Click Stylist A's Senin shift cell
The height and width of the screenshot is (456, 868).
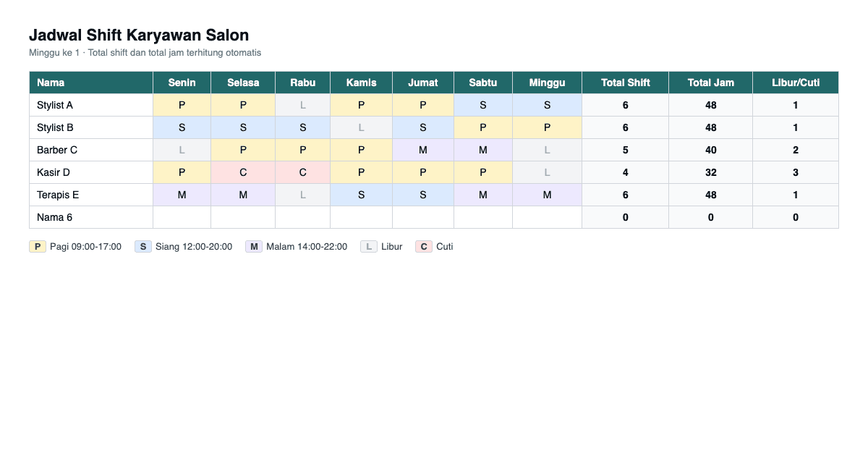182,105
